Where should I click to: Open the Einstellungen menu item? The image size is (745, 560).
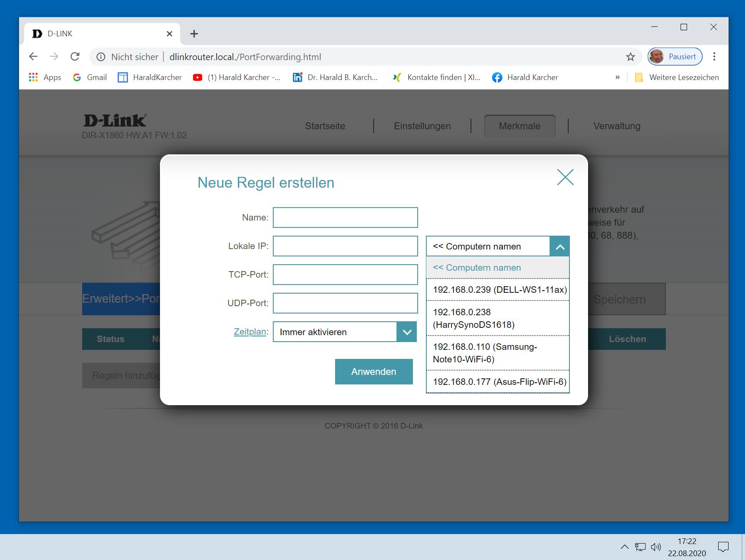pyautogui.click(x=422, y=126)
